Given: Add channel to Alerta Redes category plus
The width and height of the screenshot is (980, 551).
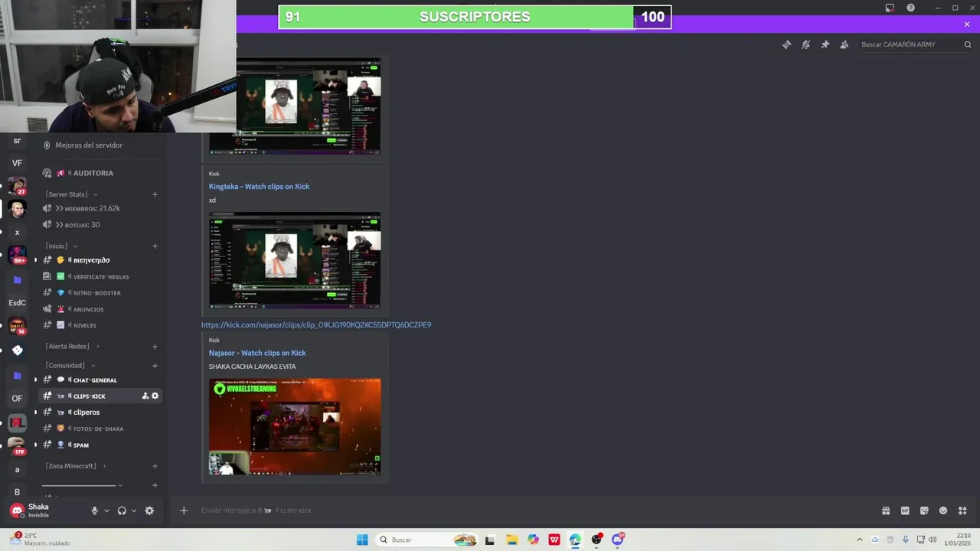Looking at the screenshot, I should 155,346.
